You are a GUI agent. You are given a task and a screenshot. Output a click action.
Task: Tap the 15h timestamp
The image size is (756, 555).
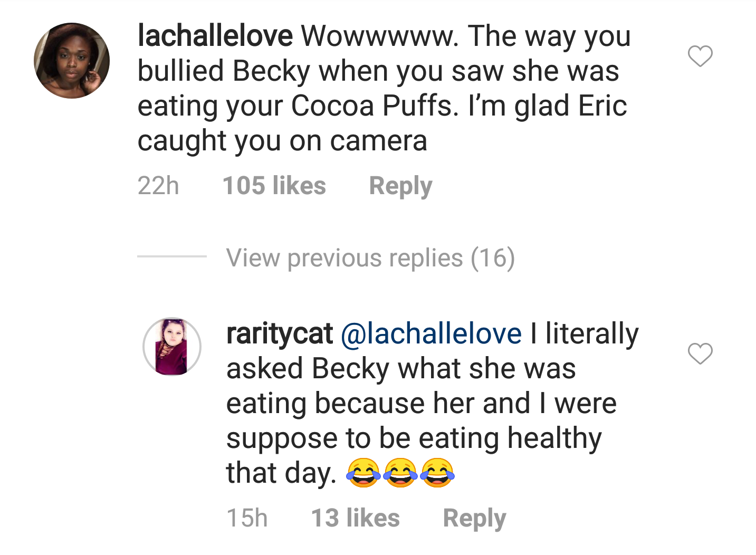point(247,518)
